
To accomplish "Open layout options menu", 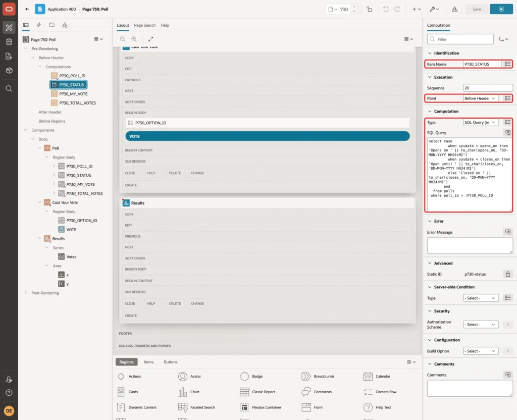I will [408, 39].
